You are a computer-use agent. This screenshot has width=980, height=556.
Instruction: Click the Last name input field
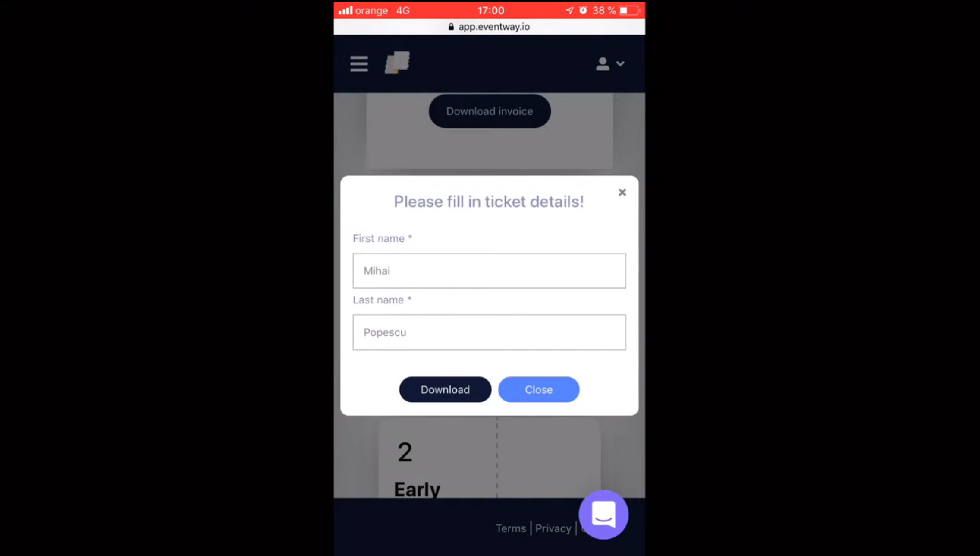click(x=489, y=332)
